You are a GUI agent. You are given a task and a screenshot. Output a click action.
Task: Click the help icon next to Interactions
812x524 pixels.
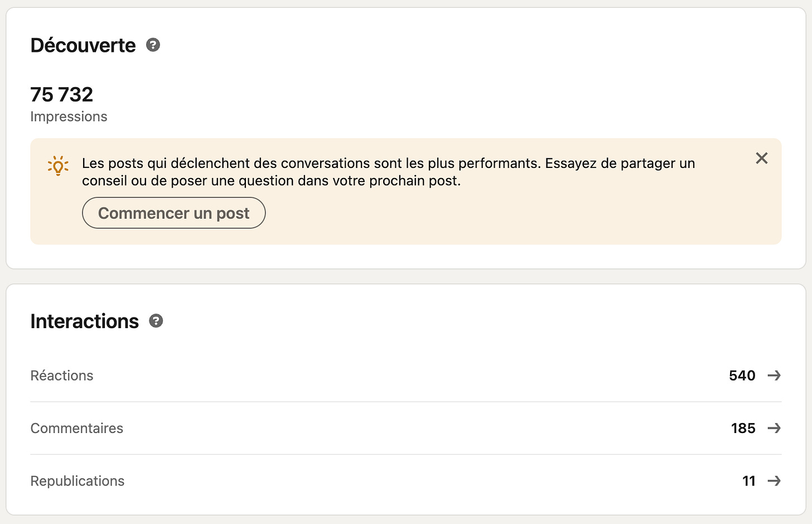(x=156, y=321)
